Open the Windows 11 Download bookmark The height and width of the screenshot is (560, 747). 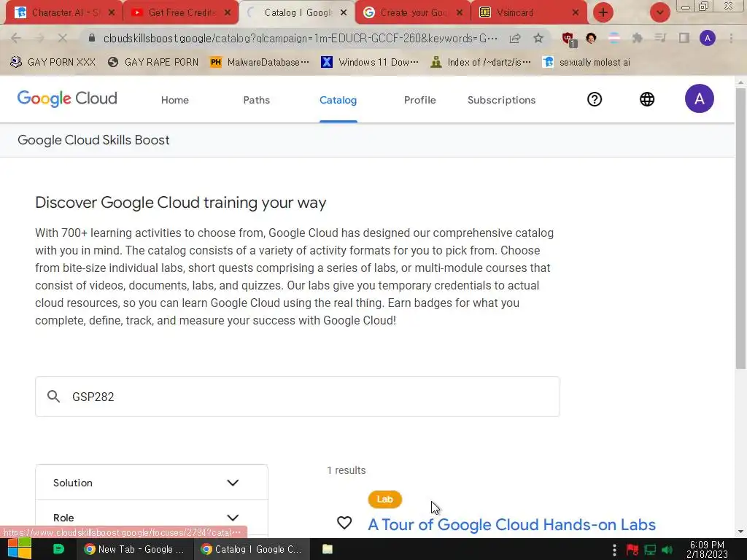pos(370,62)
